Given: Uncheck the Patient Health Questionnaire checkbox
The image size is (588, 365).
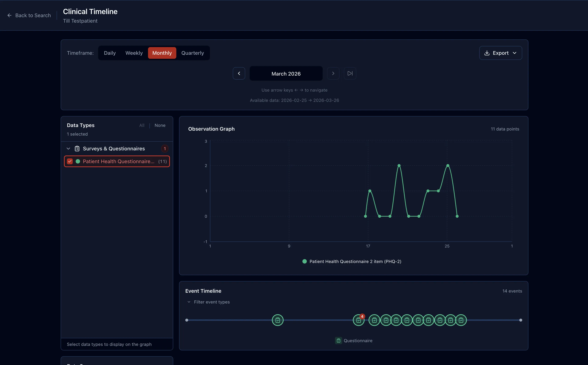Looking at the screenshot, I should pyautogui.click(x=70, y=161).
